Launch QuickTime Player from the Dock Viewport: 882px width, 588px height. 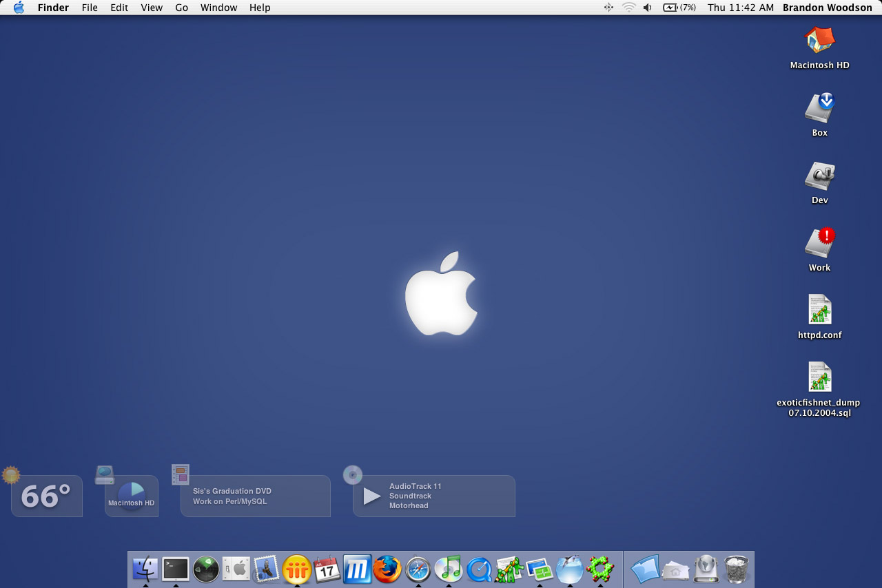point(479,569)
